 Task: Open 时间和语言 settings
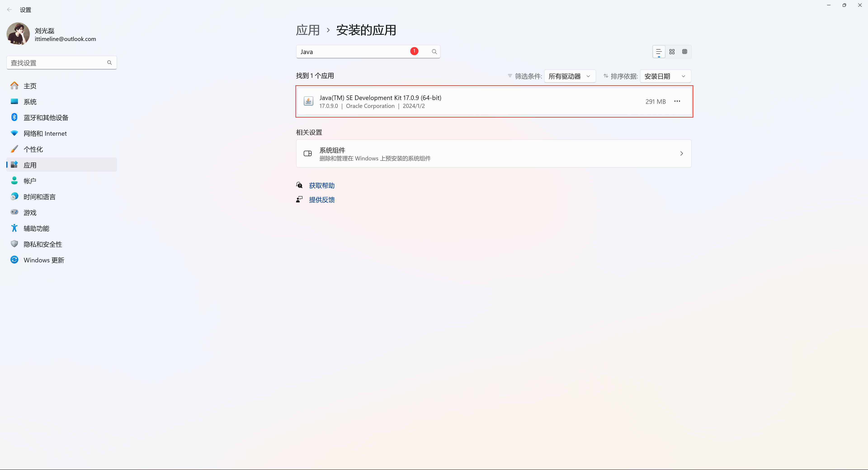[x=62, y=197]
